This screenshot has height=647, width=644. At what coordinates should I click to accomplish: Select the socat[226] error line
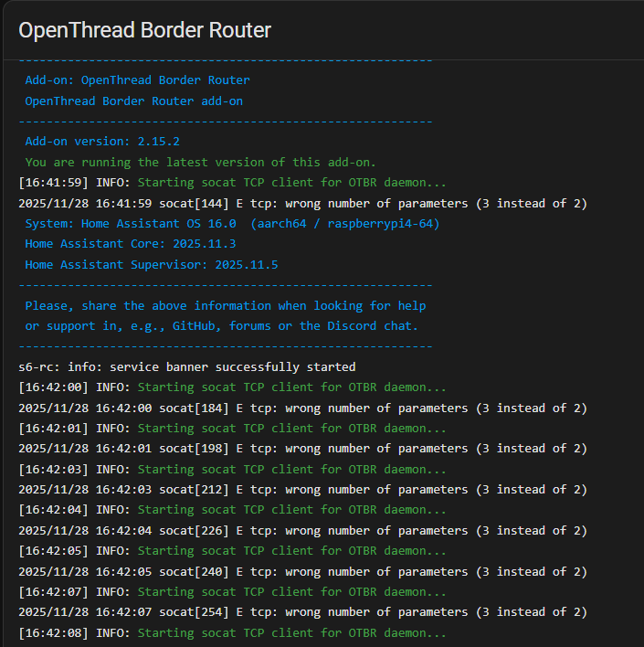(x=302, y=531)
